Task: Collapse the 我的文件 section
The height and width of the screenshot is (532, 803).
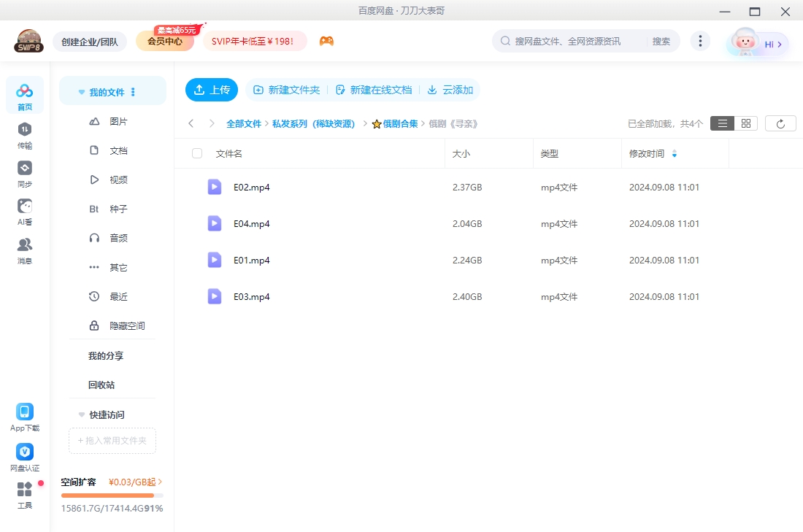Action: tap(81, 90)
